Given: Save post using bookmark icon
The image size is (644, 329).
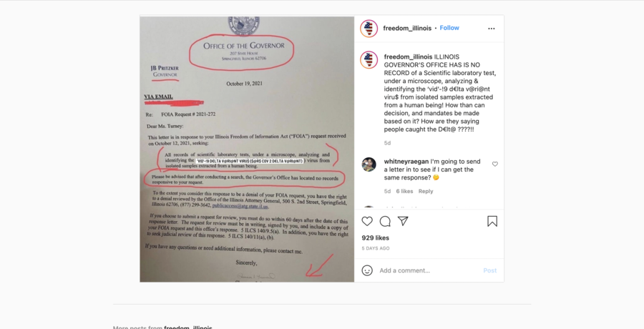Looking at the screenshot, I should [x=492, y=222].
